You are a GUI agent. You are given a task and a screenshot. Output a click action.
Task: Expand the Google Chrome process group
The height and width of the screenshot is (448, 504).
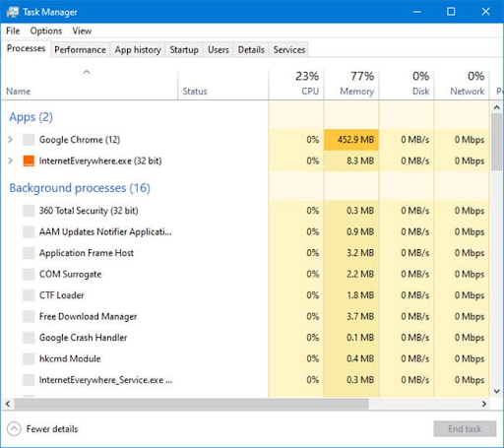[x=11, y=140]
